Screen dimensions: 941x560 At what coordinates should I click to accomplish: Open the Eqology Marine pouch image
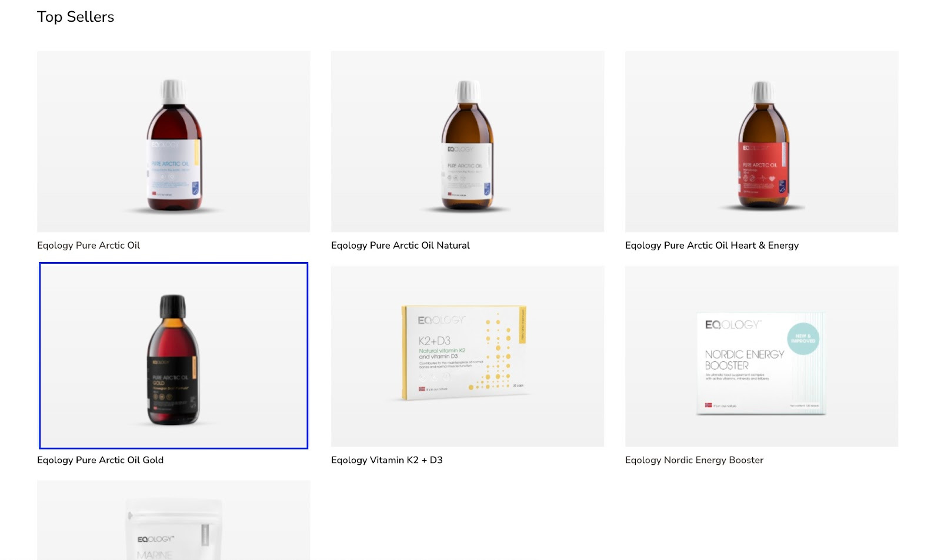173,520
